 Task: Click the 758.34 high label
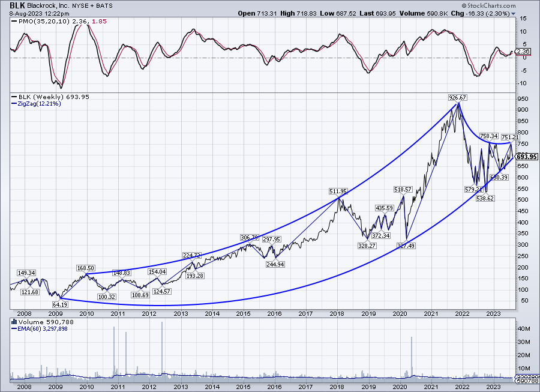tap(490, 136)
